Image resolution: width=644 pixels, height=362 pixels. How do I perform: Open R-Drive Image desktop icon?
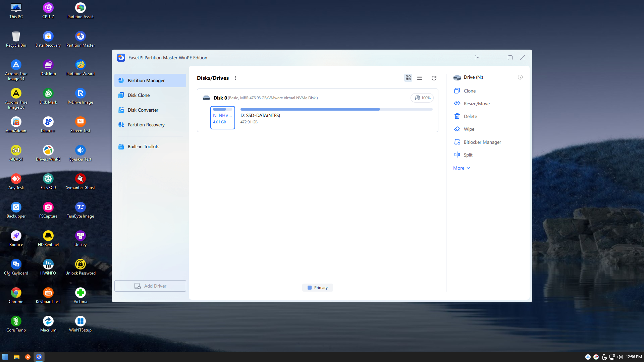click(x=80, y=96)
